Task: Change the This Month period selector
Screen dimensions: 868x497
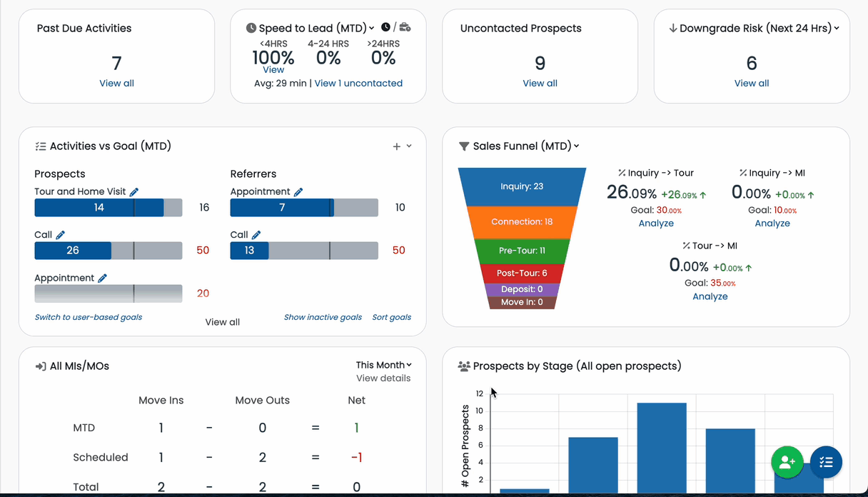Action: (384, 365)
